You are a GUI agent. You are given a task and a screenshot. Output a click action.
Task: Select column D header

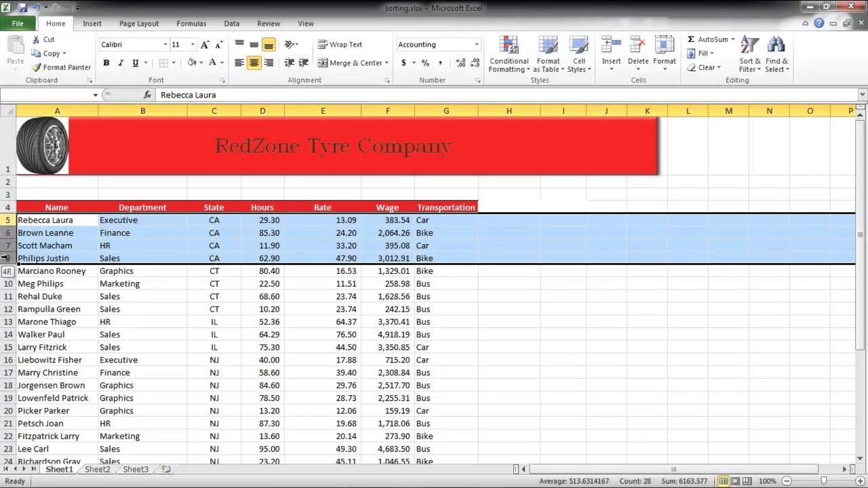click(262, 111)
